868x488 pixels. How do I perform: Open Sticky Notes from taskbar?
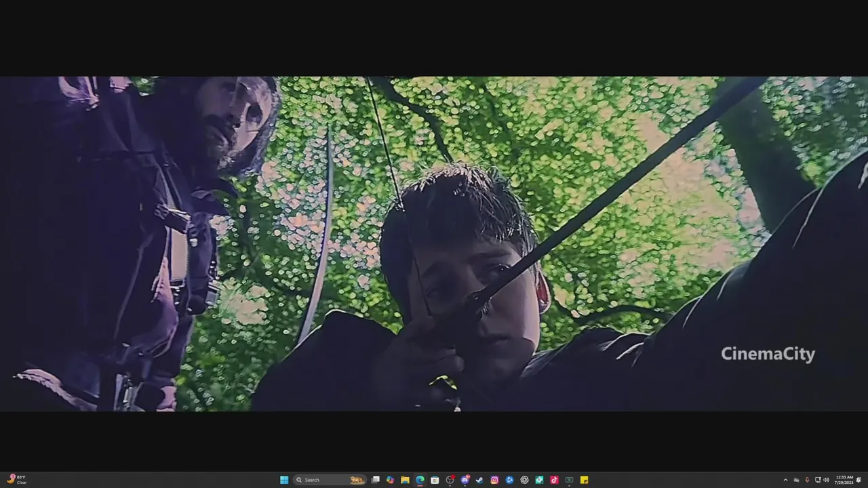tap(584, 480)
